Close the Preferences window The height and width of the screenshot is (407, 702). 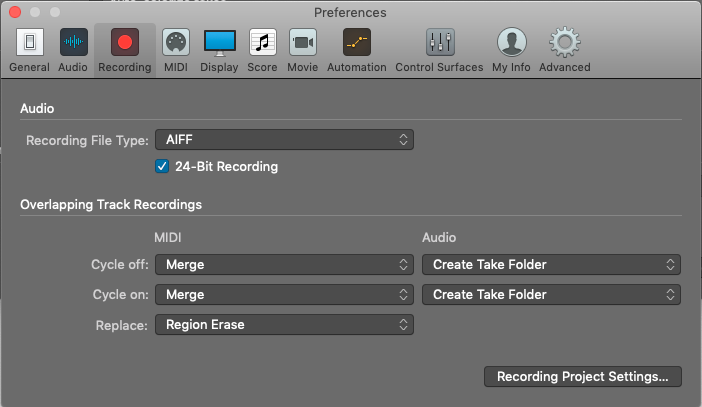(x=13, y=12)
